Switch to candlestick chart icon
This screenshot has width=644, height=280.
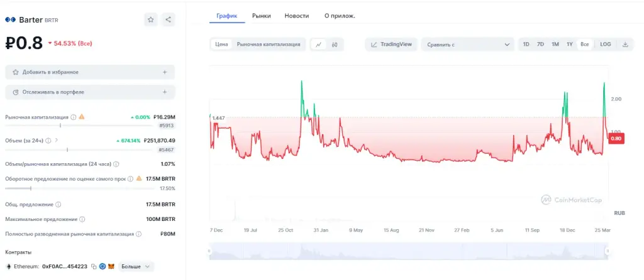tap(335, 45)
